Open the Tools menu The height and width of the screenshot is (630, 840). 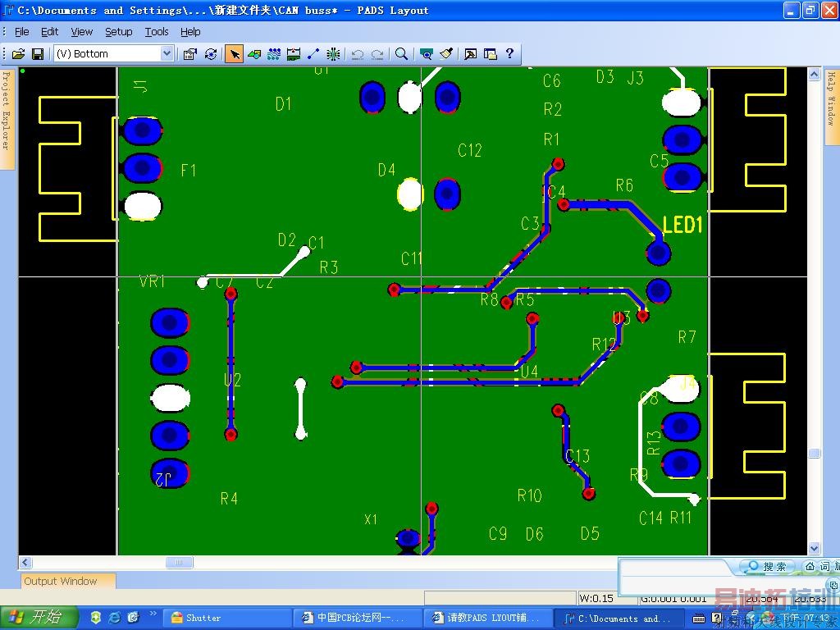click(x=156, y=32)
